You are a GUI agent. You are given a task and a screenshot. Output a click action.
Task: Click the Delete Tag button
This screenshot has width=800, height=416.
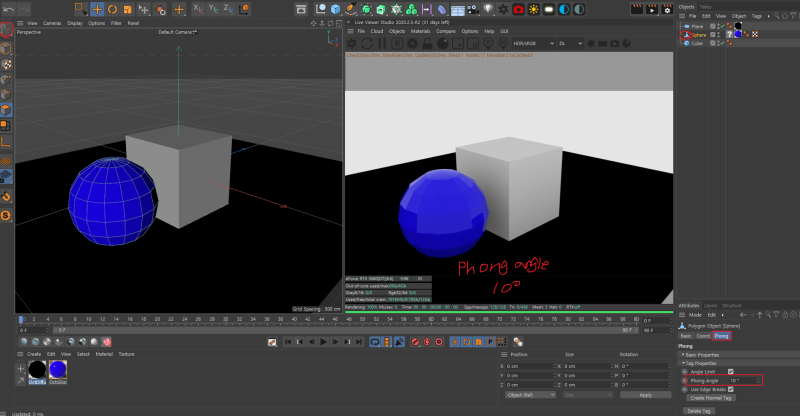(x=698, y=411)
